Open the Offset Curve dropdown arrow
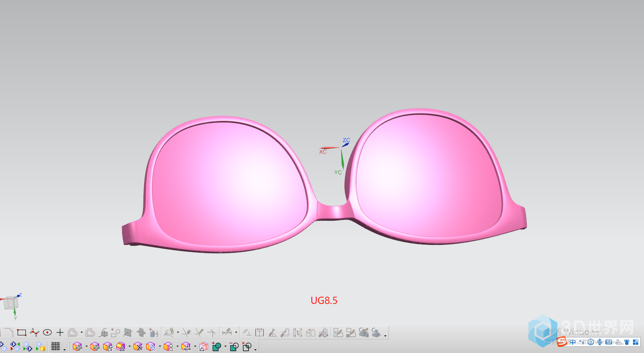This screenshot has width=644, height=353. [x=82, y=333]
